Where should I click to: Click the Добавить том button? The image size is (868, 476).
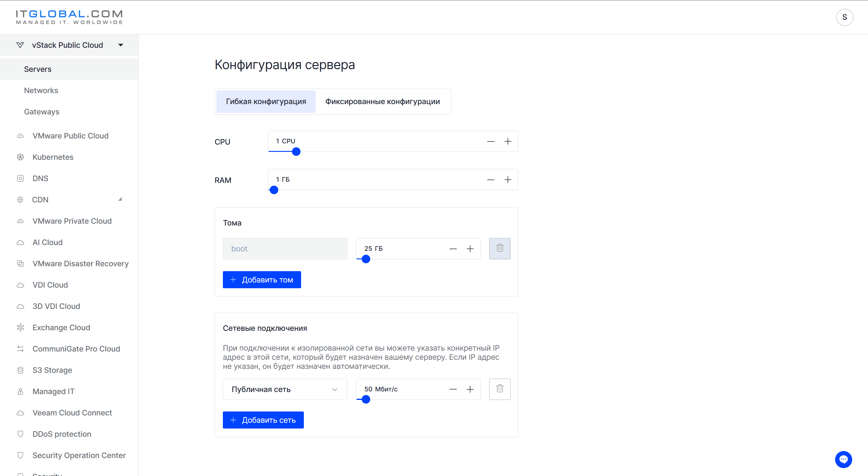[262, 280]
